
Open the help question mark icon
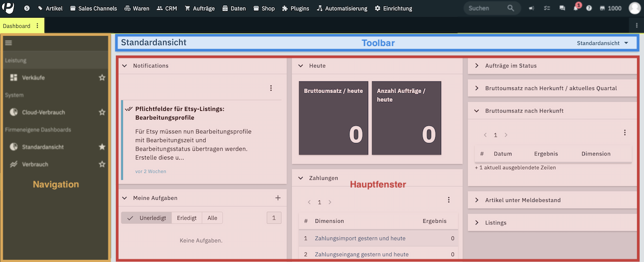pos(589,9)
